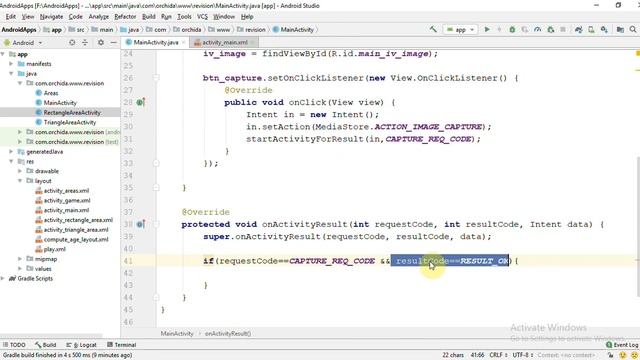Click the CRLF line separator in status bar
This screenshot has width=640, height=360.
pos(498,355)
